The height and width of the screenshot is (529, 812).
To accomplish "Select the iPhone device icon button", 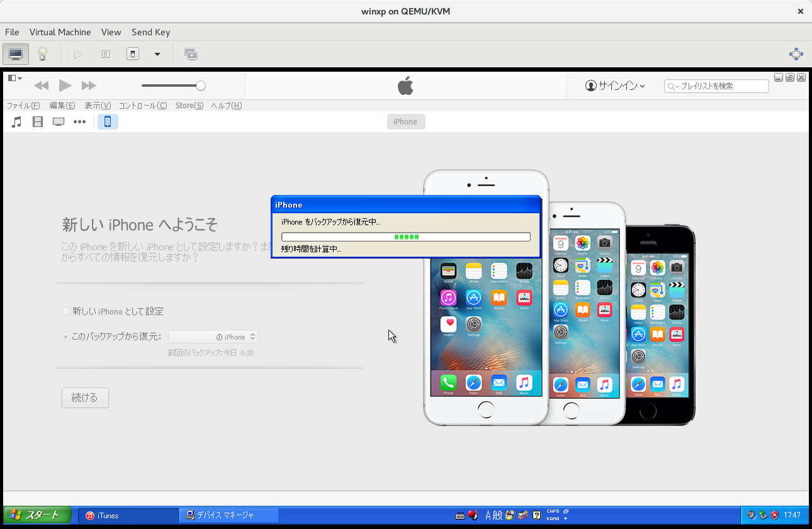I will (108, 122).
